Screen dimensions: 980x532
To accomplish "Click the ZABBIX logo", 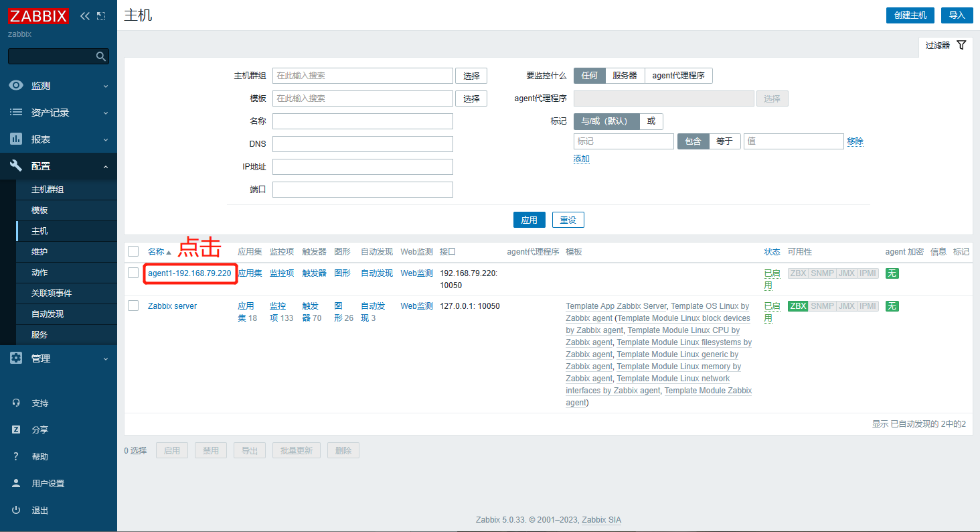I will click(x=38, y=15).
